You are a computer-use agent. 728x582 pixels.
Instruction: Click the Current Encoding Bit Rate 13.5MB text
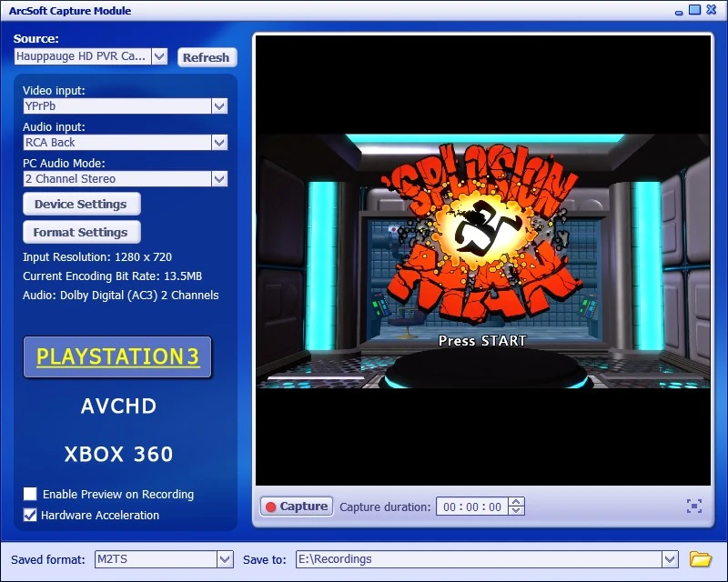point(112,276)
